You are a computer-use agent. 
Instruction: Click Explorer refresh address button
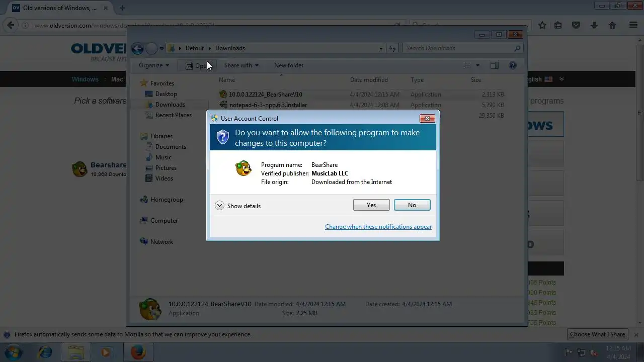point(392,49)
